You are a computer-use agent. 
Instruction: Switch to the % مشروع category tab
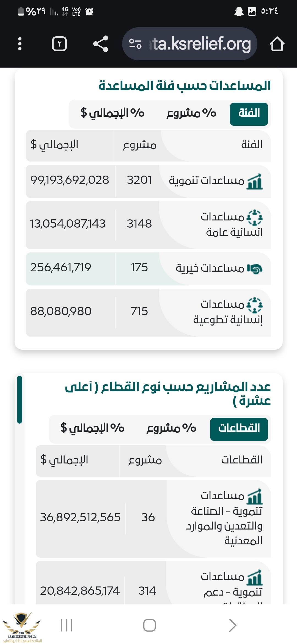[x=191, y=113]
